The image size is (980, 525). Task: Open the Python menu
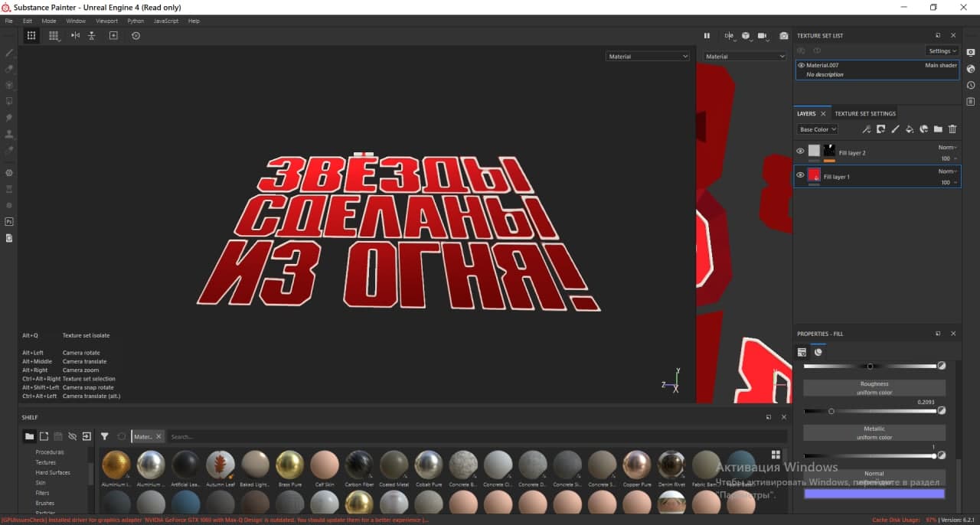click(136, 21)
